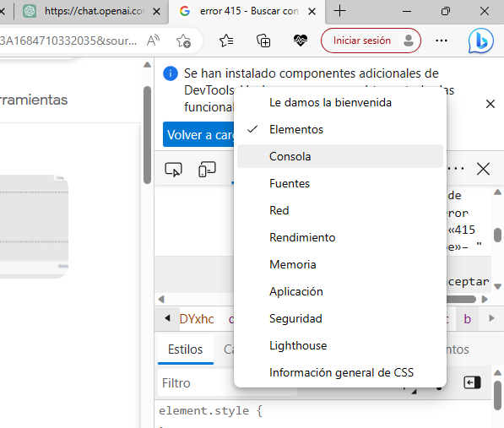
Task: Choose Rendimiento in the tools menu
Action: (340, 237)
